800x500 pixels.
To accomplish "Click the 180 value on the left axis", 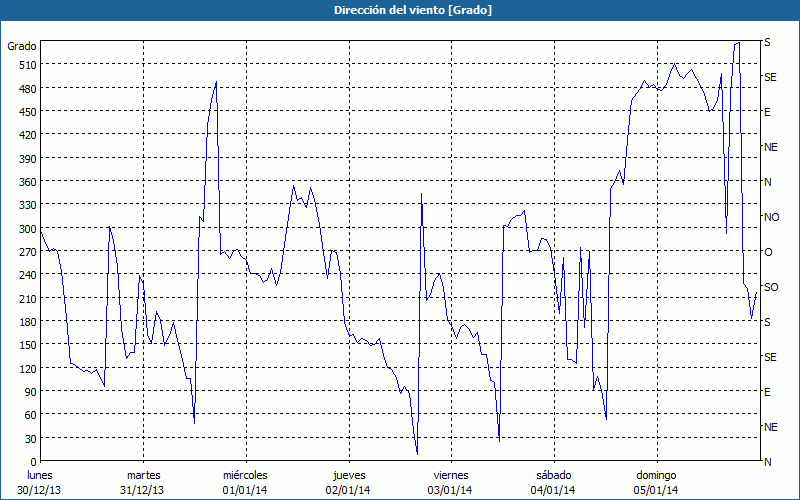I will pyautogui.click(x=26, y=321).
